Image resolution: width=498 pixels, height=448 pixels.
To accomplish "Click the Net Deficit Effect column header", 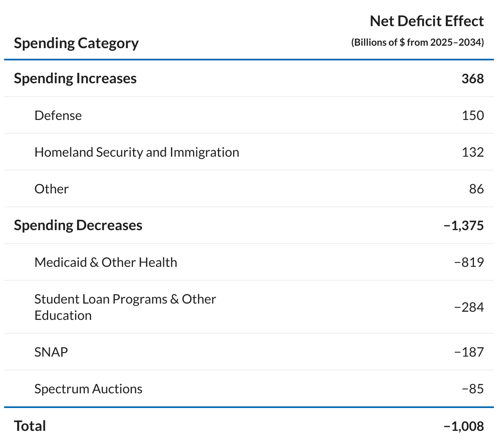I will [x=427, y=21].
